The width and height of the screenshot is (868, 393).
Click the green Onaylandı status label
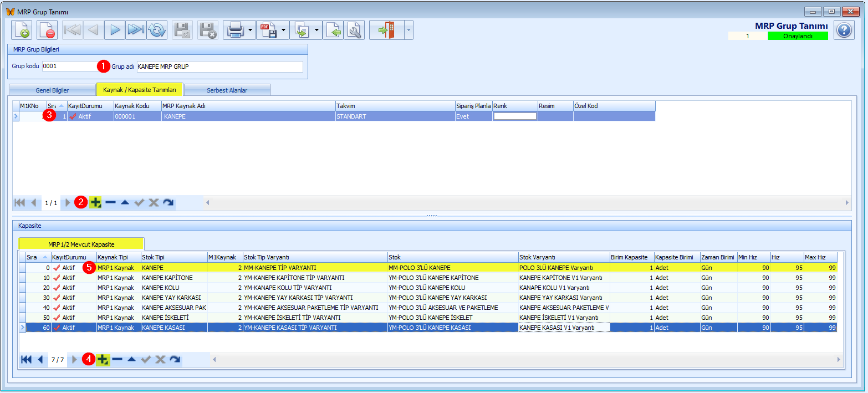tap(798, 36)
